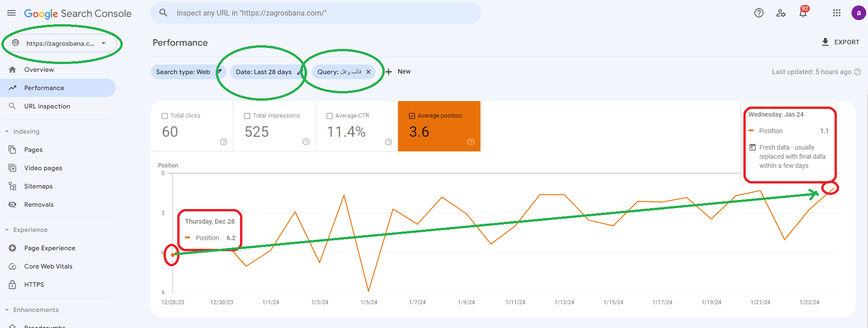Open the Google apps grid

coord(836,13)
